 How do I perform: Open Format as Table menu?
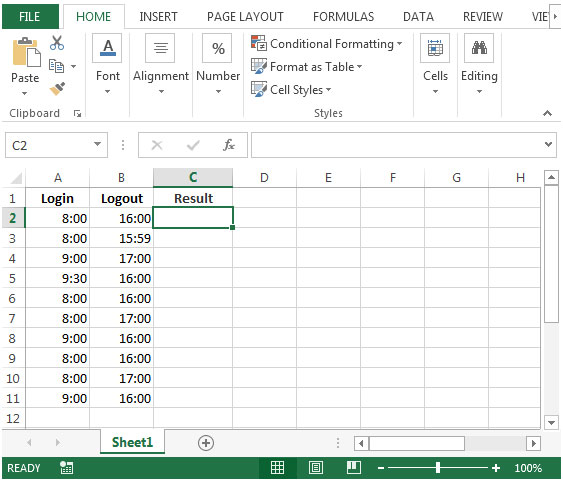307,67
